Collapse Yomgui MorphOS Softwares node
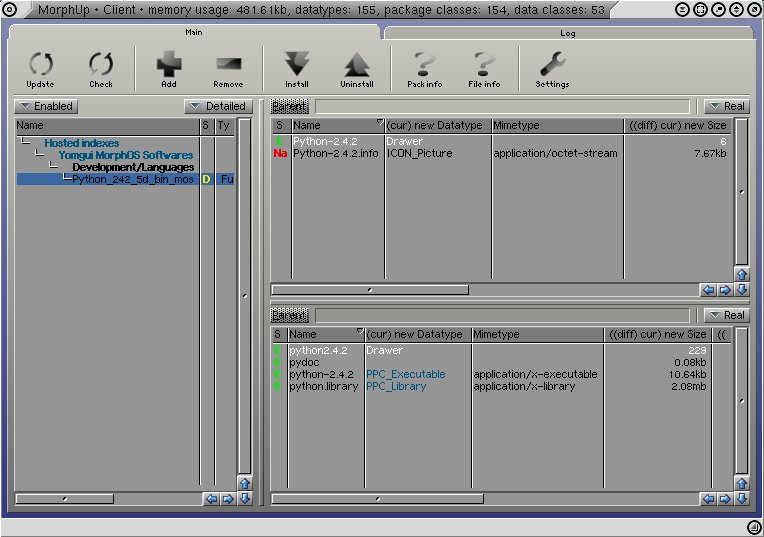764x537 pixels. (40, 154)
